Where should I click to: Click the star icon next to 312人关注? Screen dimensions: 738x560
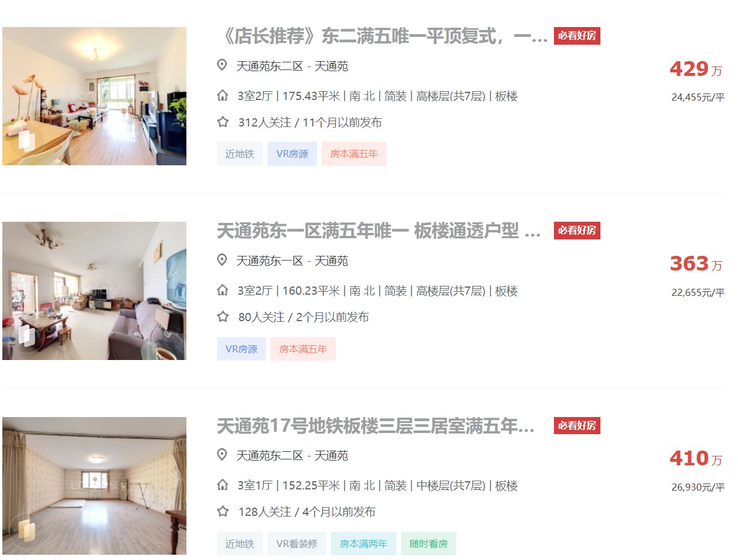[x=222, y=122]
